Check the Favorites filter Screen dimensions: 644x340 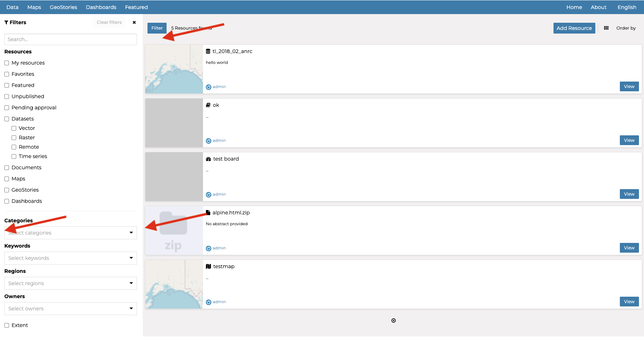(6, 74)
